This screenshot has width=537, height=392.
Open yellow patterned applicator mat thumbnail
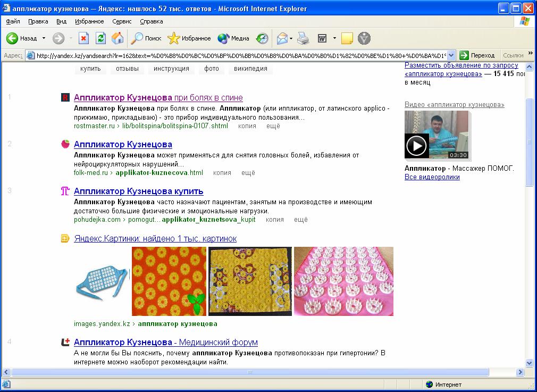(x=250, y=281)
